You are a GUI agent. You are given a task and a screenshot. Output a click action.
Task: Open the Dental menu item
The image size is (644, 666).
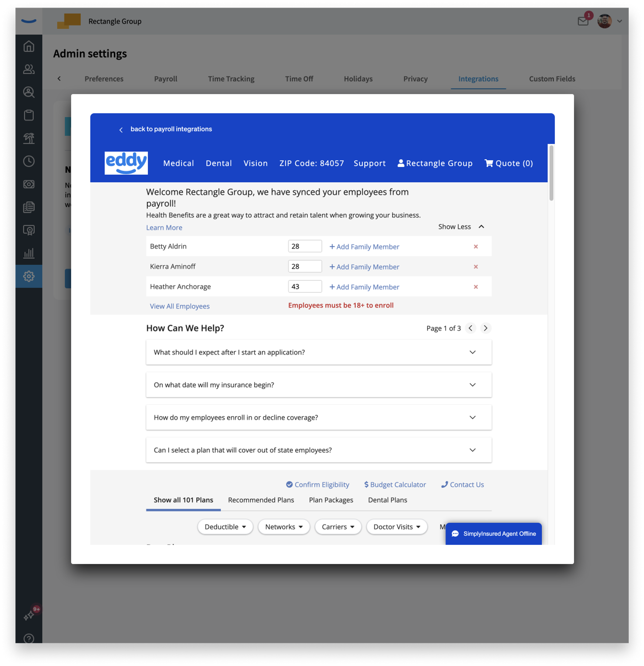click(219, 163)
